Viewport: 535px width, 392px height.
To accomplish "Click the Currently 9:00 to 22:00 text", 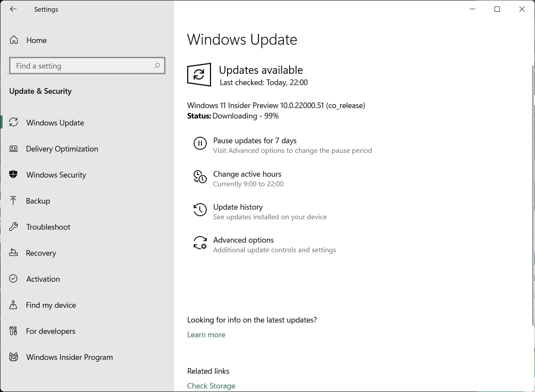I will (248, 184).
